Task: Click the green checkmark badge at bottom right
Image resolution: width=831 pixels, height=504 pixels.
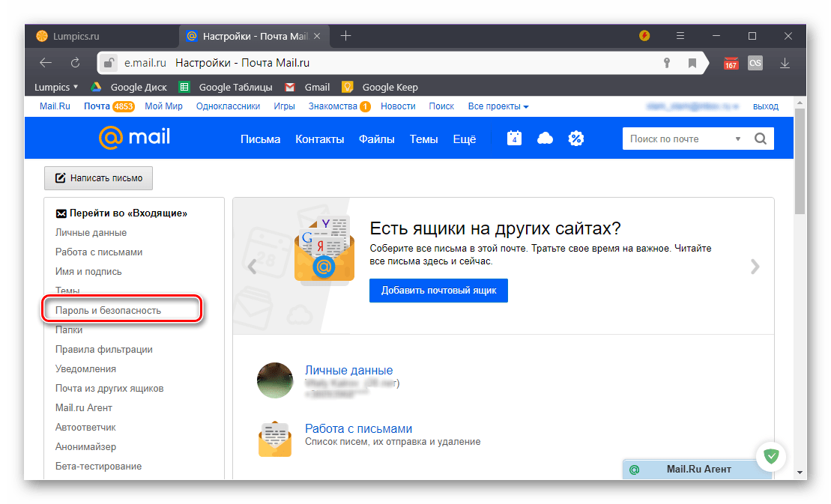Action: [x=771, y=456]
